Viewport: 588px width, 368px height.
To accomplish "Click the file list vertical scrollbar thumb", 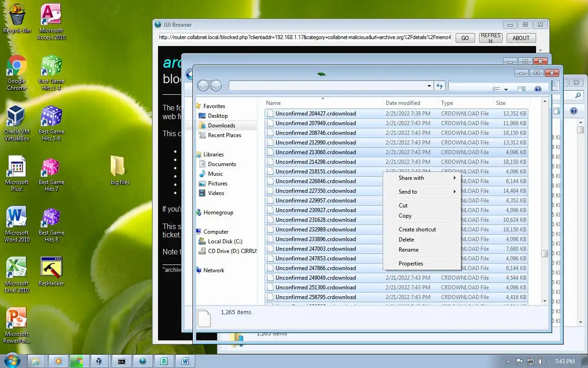I will click(544, 253).
